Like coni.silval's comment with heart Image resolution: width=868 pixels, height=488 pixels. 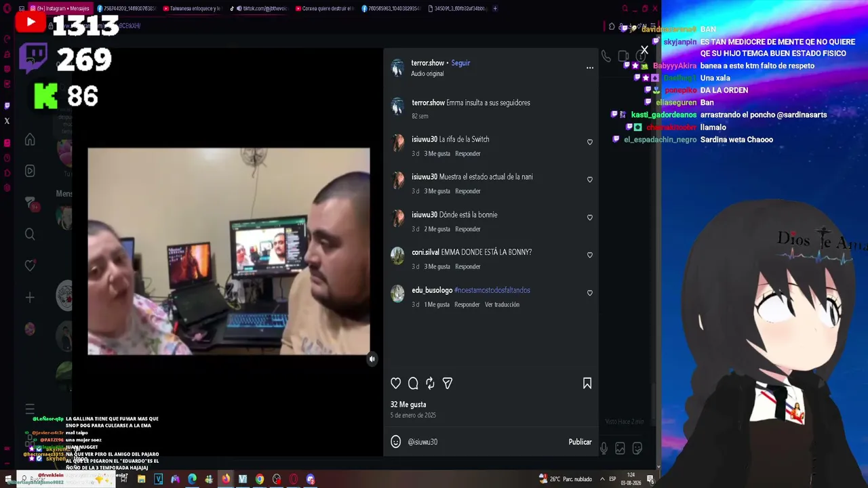click(590, 255)
